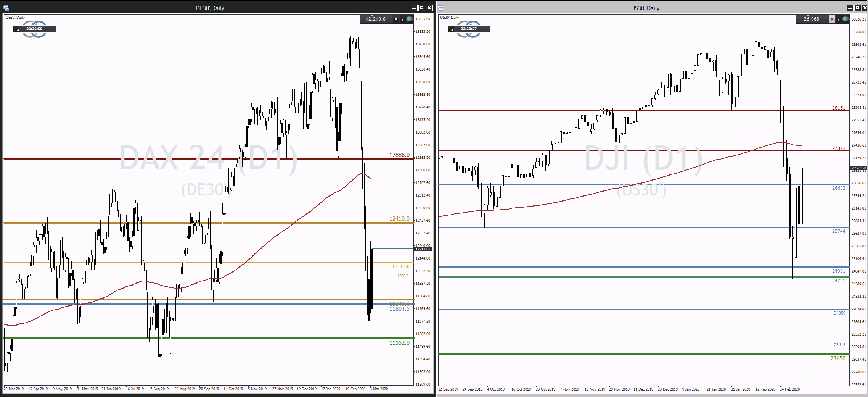Click 30026.21 on the US30 price axis
This screenshot has width=868, height=397.
[x=859, y=19]
